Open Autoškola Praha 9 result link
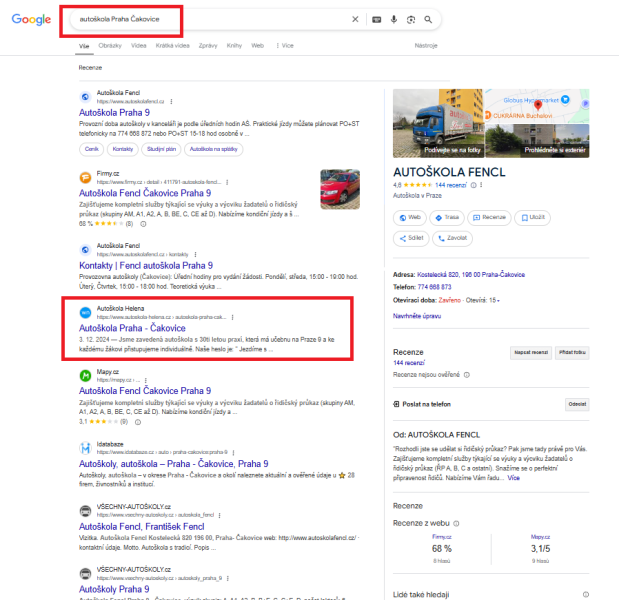The width and height of the screenshot is (619, 600). click(114, 113)
